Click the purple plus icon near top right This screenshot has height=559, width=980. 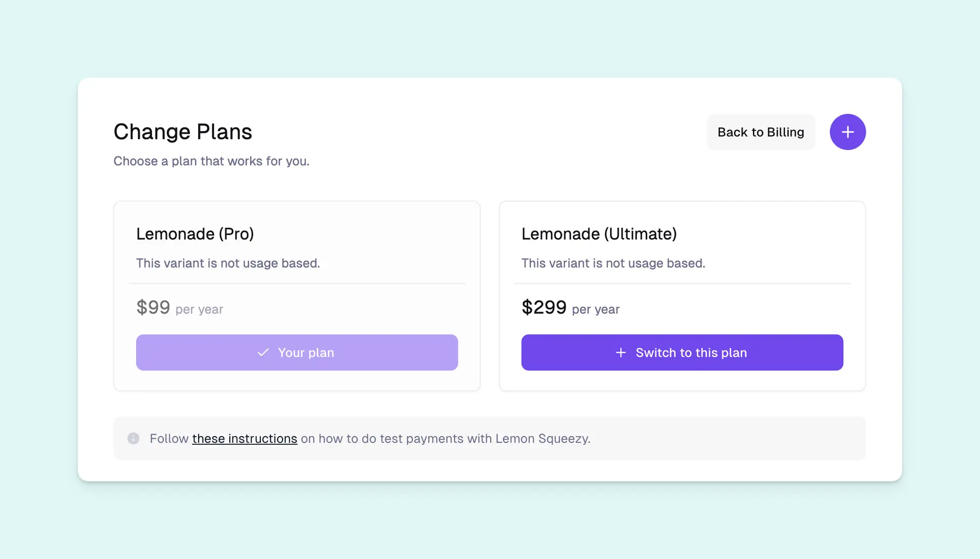(x=847, y=132)
